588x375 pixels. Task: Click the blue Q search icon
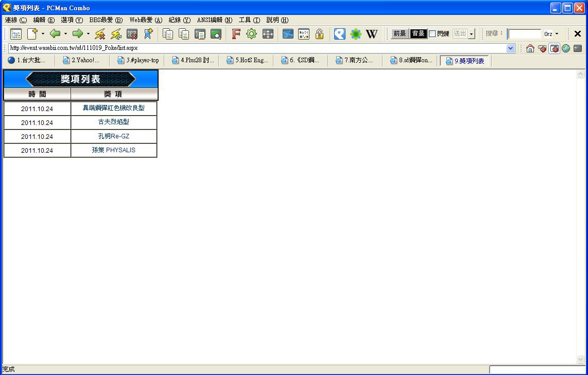(x=339, y=34)
